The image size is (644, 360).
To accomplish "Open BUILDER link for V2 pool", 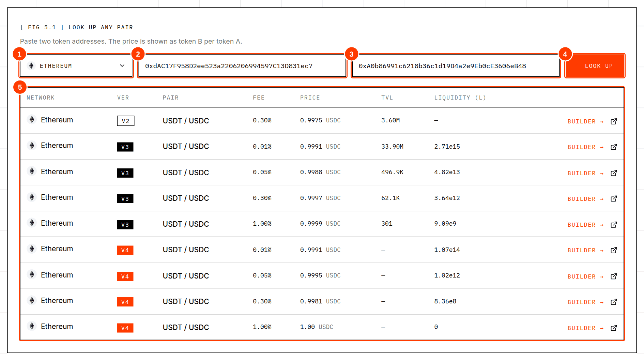I will pos(585,121).
